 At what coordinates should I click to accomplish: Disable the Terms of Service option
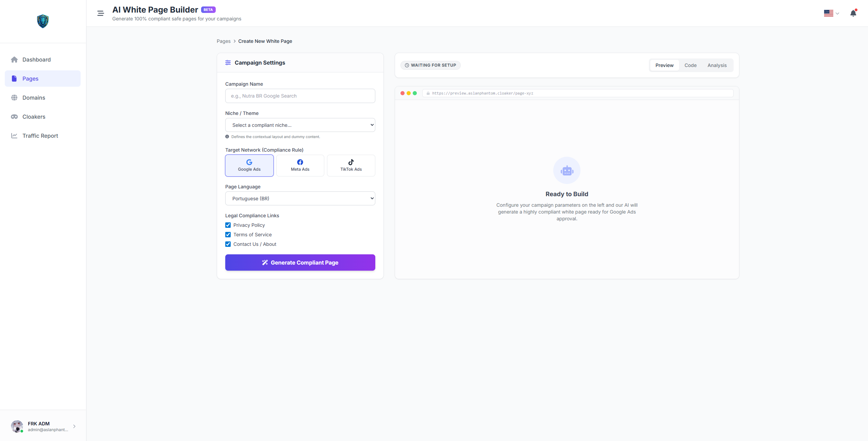227,234
